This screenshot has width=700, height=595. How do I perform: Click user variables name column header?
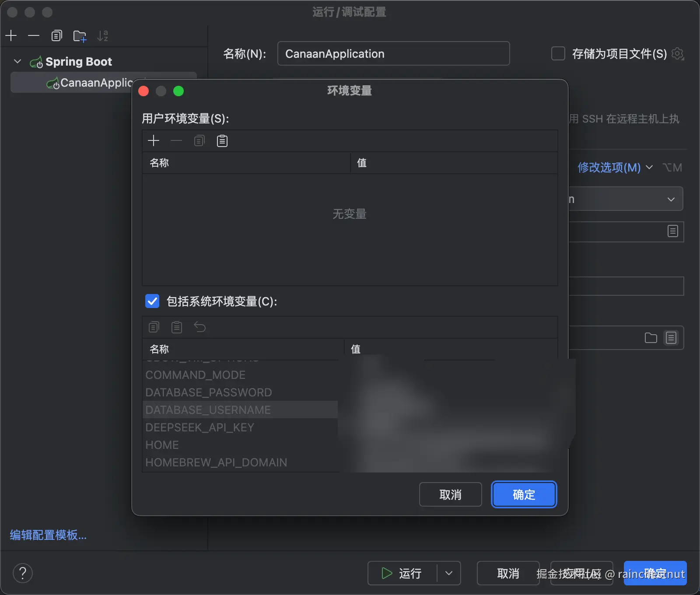[x=246, y=163]
